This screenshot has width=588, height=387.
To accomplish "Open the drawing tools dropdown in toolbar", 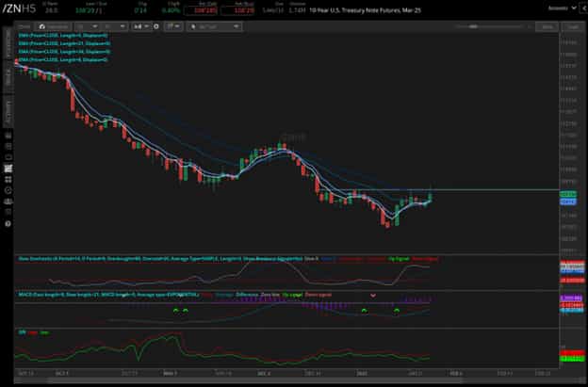I will [173, 26].
